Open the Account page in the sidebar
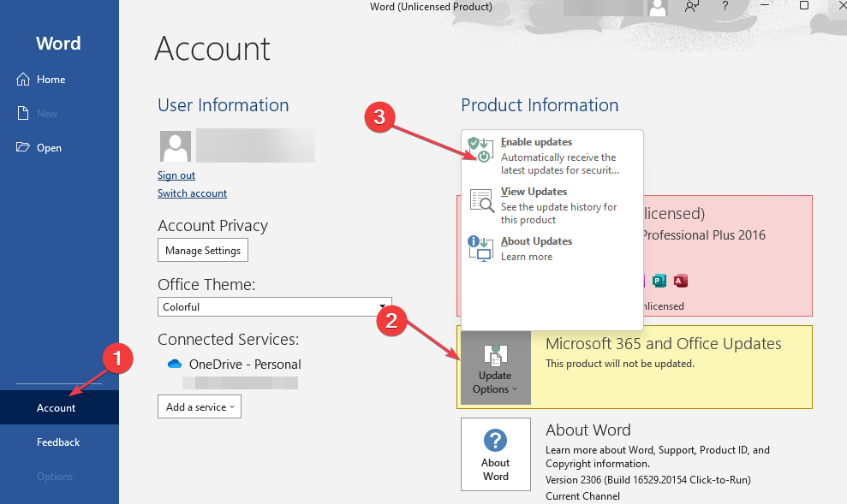The width and height of the screenshot is (847, 504). pyautogui.click(x=59, y=407)
